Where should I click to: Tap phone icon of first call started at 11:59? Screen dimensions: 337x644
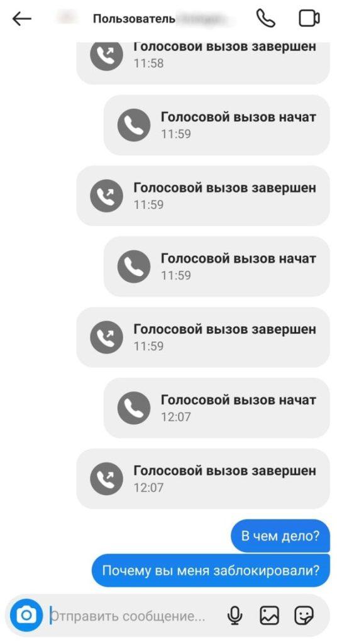tap(134, 125)
